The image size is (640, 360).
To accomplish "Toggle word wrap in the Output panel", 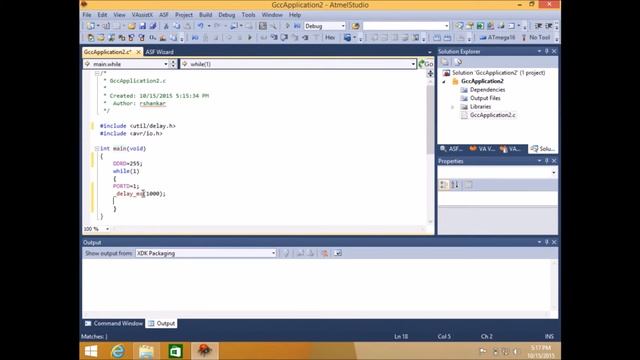I will tap(338, 253).
